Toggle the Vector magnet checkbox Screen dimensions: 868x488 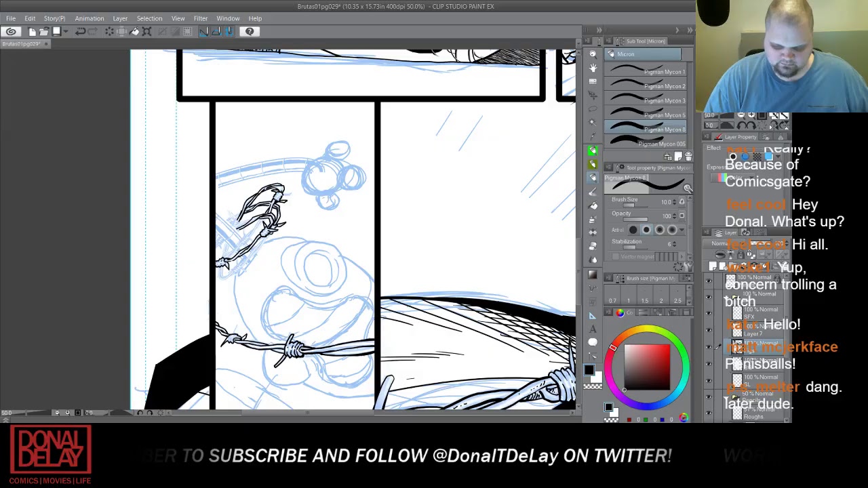(x=615, y=257)
